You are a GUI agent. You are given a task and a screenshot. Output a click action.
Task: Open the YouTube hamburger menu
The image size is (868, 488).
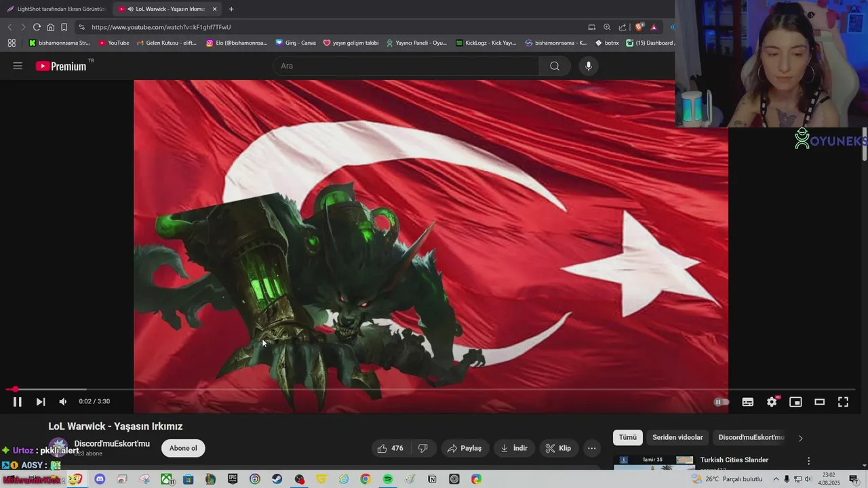(18, 66)
